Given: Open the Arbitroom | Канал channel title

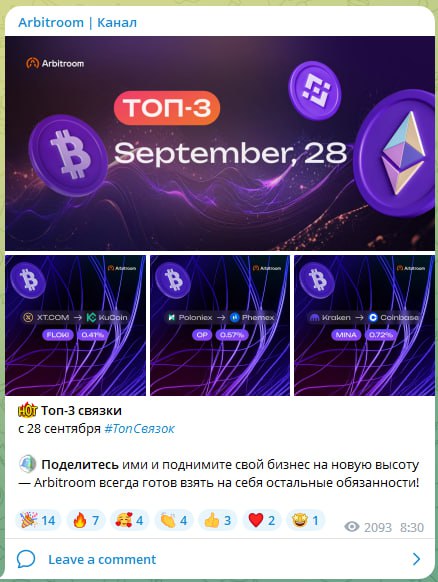Looking at the screenshot, I should coord(78,23).
